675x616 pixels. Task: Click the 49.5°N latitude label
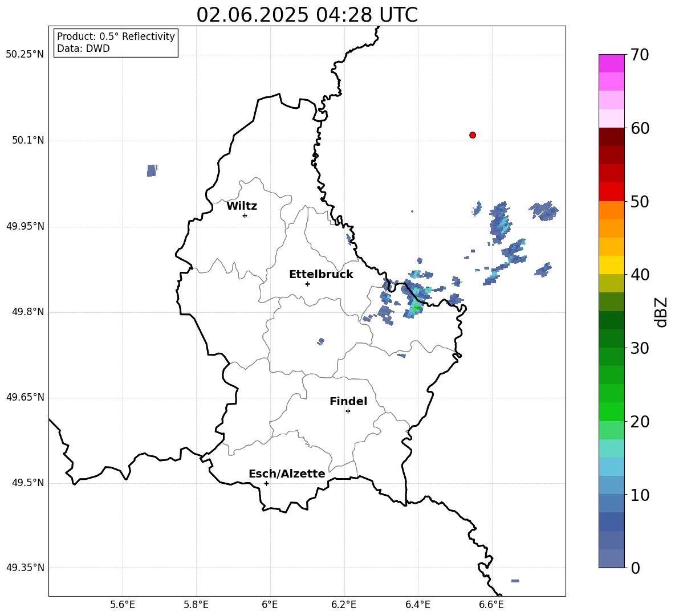click(x=28, y=483)
